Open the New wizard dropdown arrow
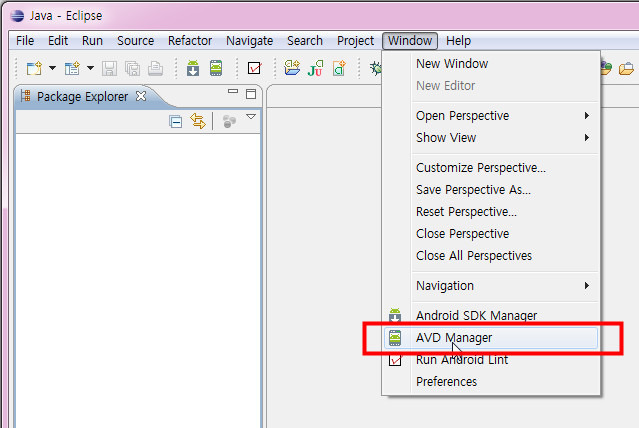This screenshot has height=428, width=639. pyautogui.click(x=53, y=68)
